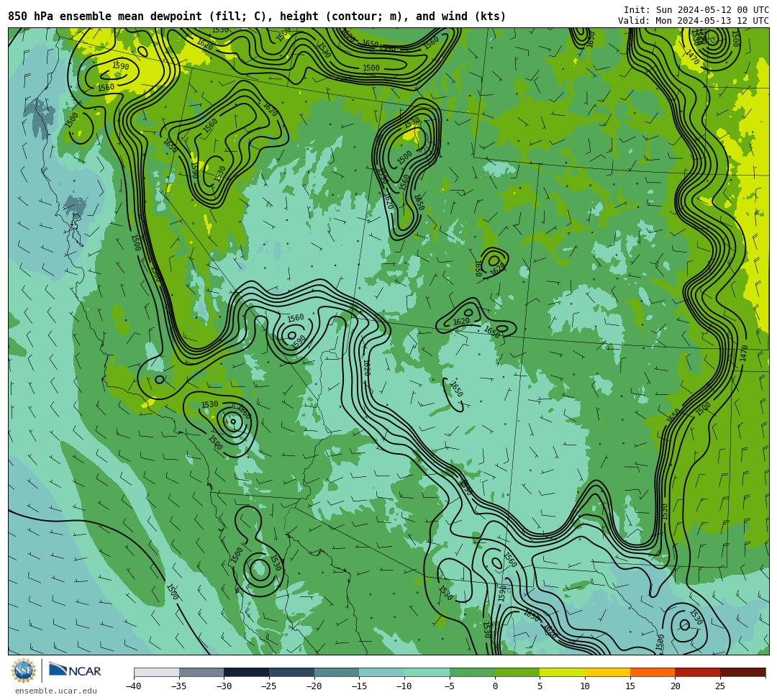Click the positive 20 colorbar tick label

coord(676,686)
